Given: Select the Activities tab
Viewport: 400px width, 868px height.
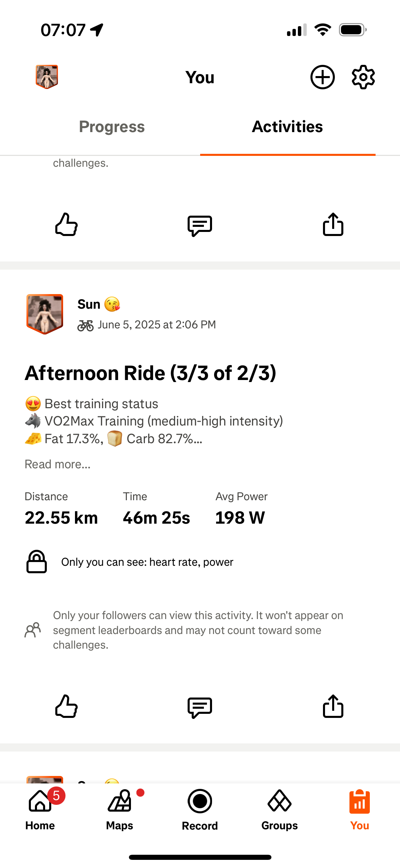Looking at the screenshot, I should pyautogui.click(x=287, y=127).
